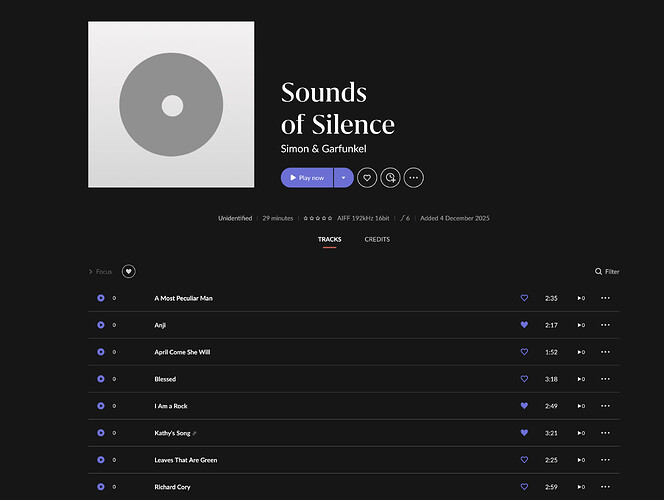Set the album star rating

pos(318,218)
